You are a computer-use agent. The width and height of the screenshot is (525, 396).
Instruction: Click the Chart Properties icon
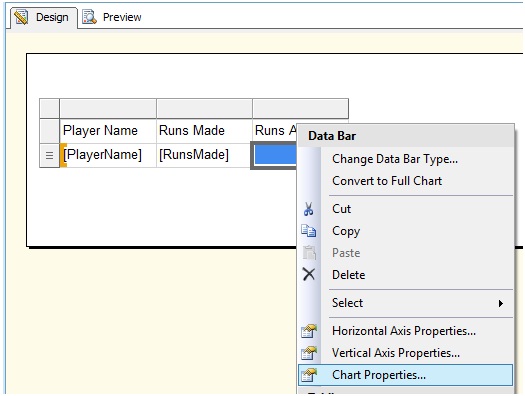(309, 375)
